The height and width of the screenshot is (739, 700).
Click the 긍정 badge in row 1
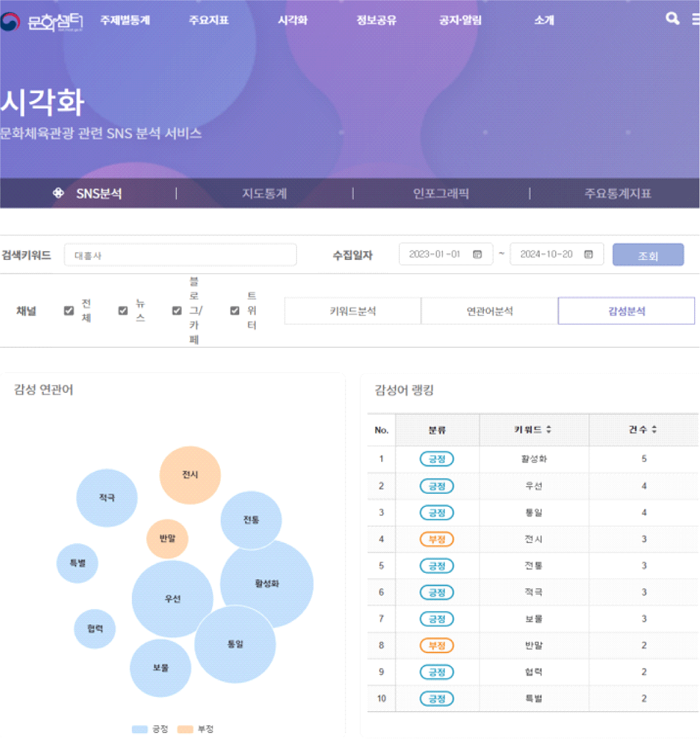pos(436,459)
